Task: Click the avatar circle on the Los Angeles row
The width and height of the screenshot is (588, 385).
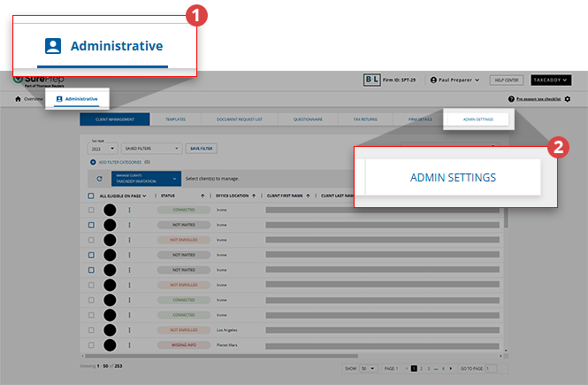Action: tap(110, 330)
